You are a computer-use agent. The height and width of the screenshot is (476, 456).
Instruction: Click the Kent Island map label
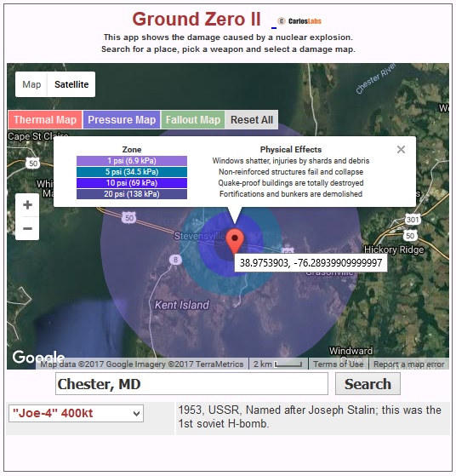(x=182, y=305)
